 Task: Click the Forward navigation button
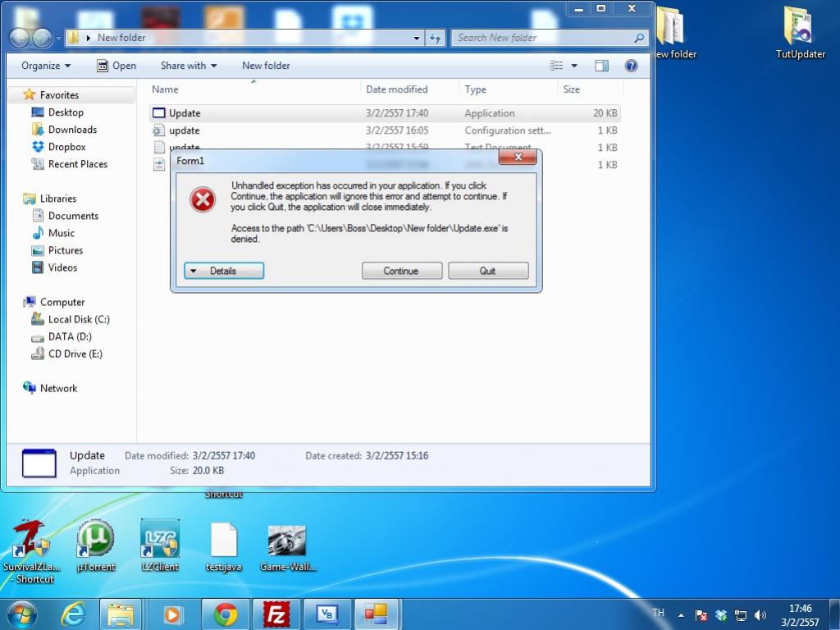pos(43,38)
